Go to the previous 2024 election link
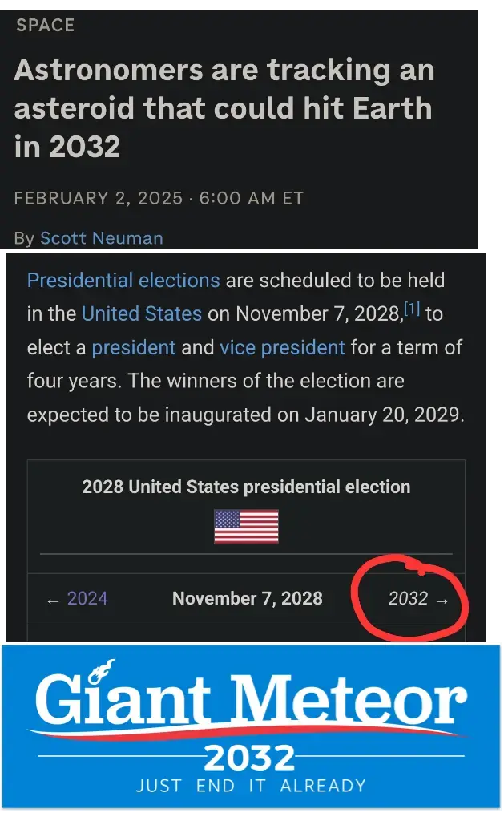 [87, 598]
